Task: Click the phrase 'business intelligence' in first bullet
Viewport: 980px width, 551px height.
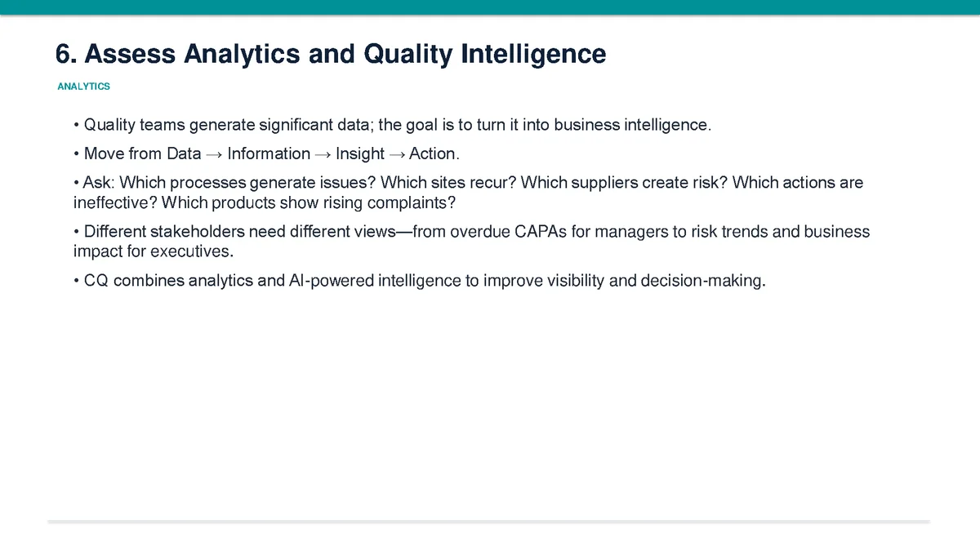Action: 633,126
